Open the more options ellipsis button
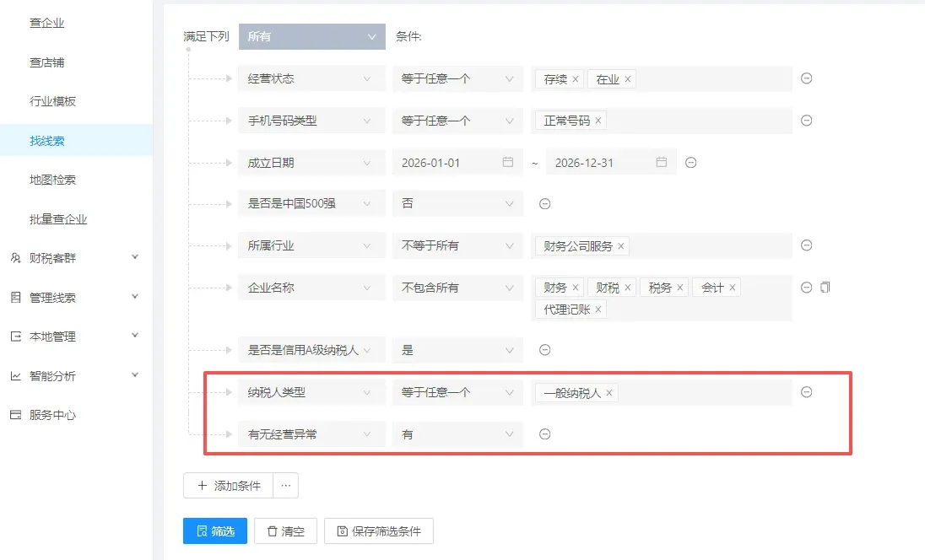Screen dimensions: 925x560 click(285, 486)
